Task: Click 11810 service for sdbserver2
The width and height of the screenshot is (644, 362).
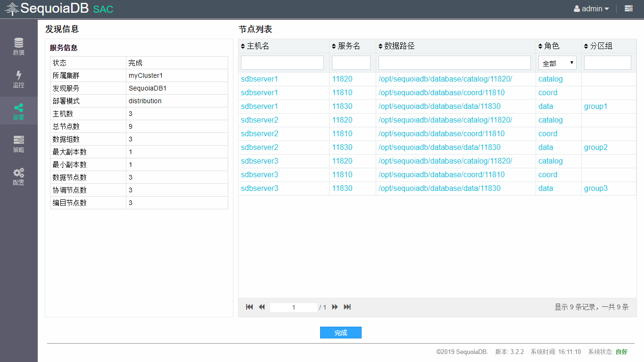Action: click(x=342, y=134)
